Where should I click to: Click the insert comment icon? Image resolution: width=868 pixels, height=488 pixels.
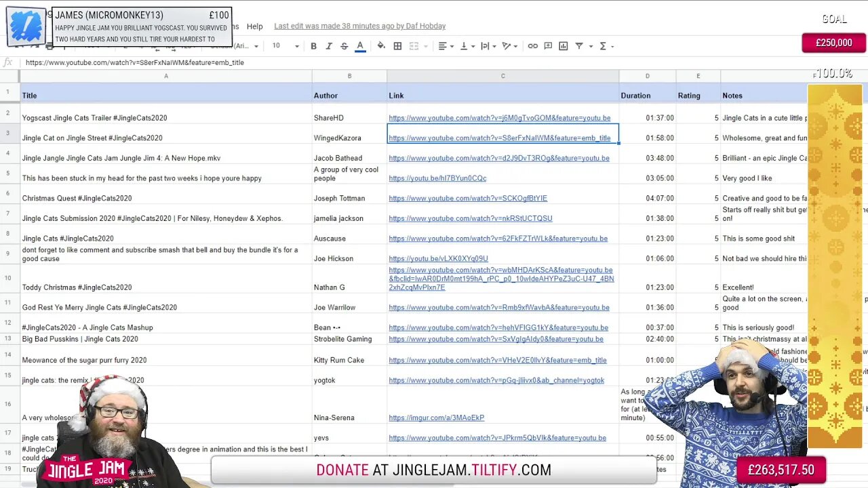(x=548, y=46)
